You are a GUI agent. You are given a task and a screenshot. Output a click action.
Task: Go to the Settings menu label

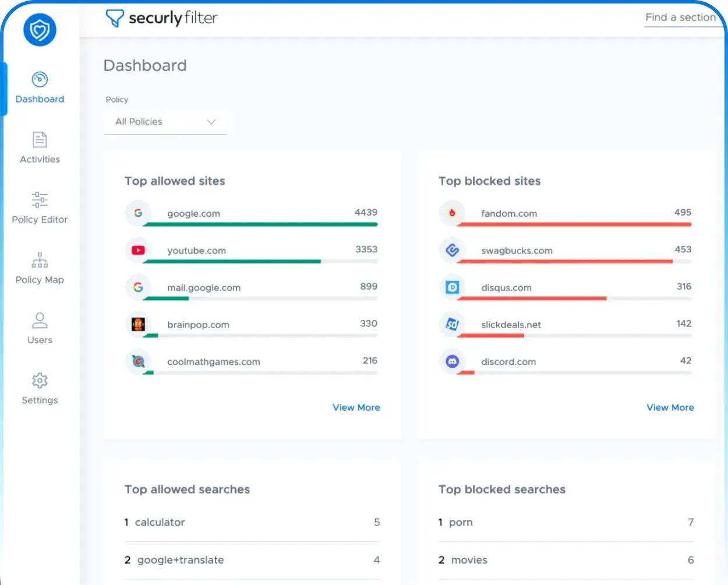click(x=40, y=400)
